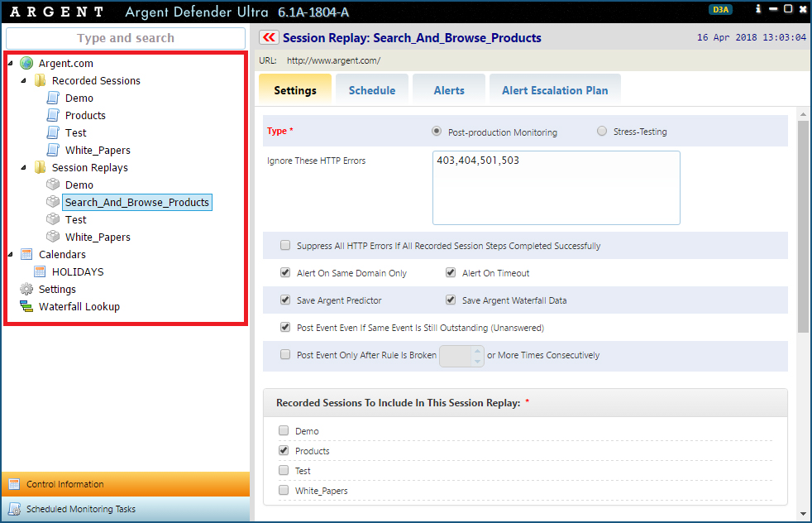Open the Scheduled Monitoring Tasks panel
Screen dimensions: 812x523
80,510
